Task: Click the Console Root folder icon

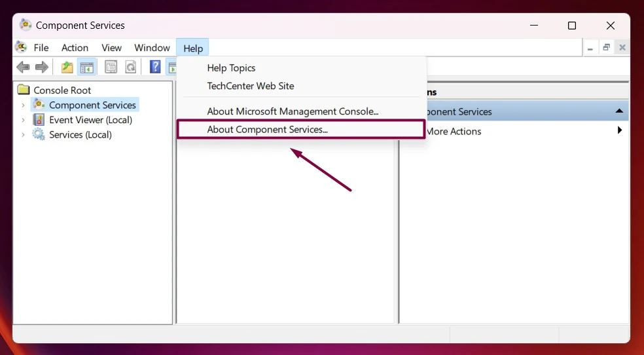Action: [x=24, y=90]
